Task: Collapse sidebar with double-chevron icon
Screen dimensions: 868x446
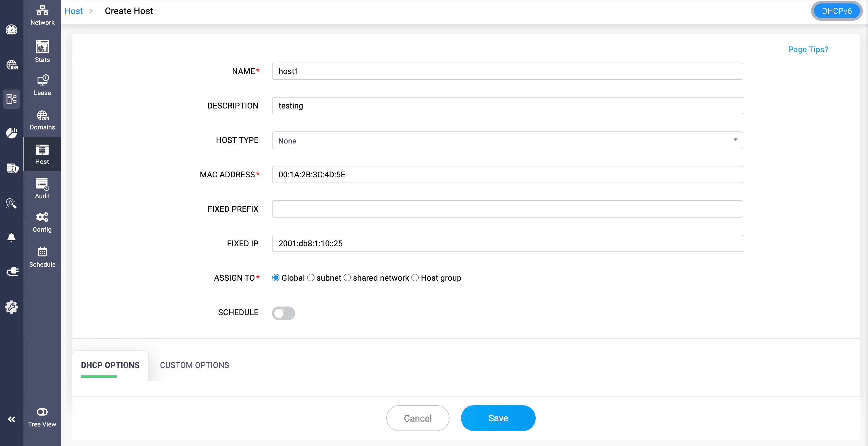Action: [11, 419]
